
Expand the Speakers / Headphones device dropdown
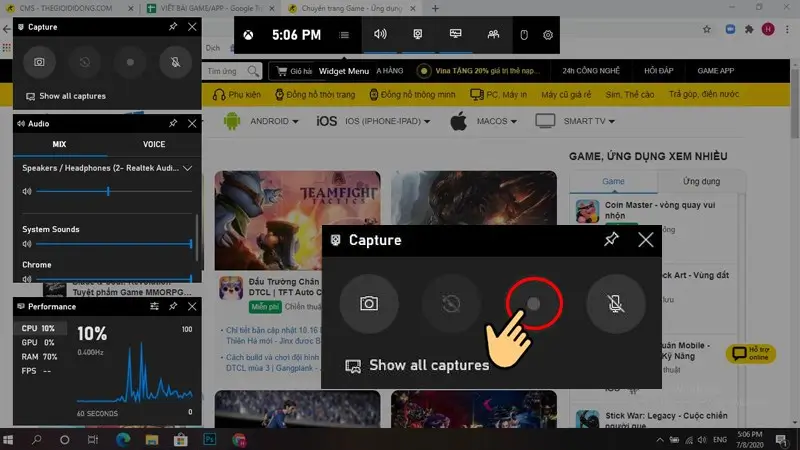pos(187,168)
